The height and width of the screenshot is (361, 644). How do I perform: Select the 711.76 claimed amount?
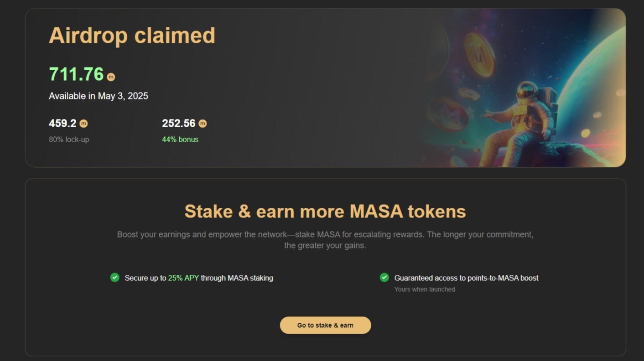(75, 74)
